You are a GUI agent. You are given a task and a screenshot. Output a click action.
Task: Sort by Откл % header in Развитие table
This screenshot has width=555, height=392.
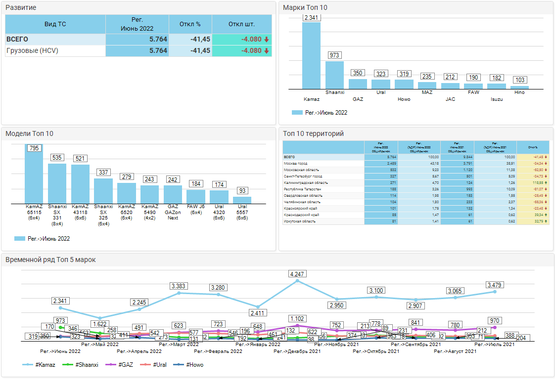(x=190, y=24)
